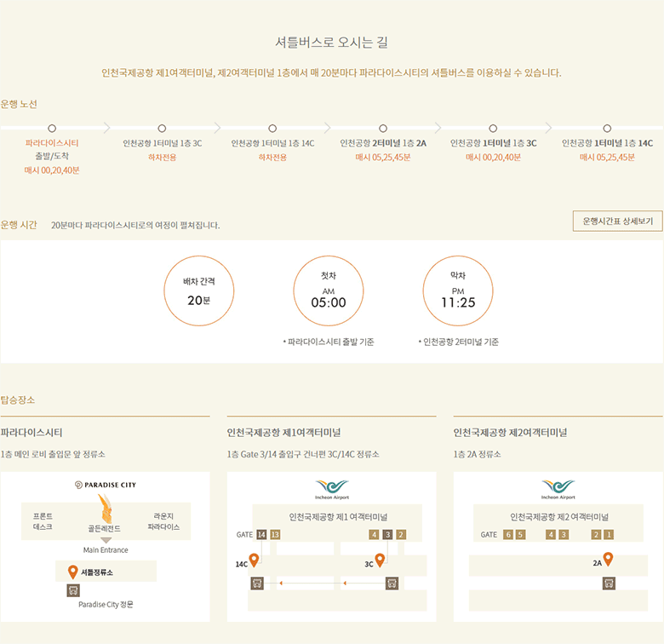Click the orange 3C location pin
Screen dimensions: 664x644
(380, 561)
